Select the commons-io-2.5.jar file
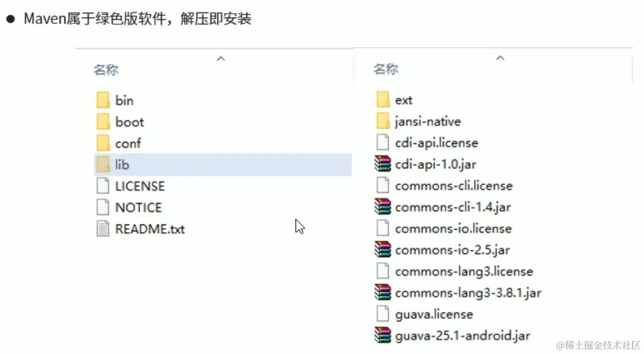Image resolution: width=644 pixels, height=354 pixels. pos(441,250)
